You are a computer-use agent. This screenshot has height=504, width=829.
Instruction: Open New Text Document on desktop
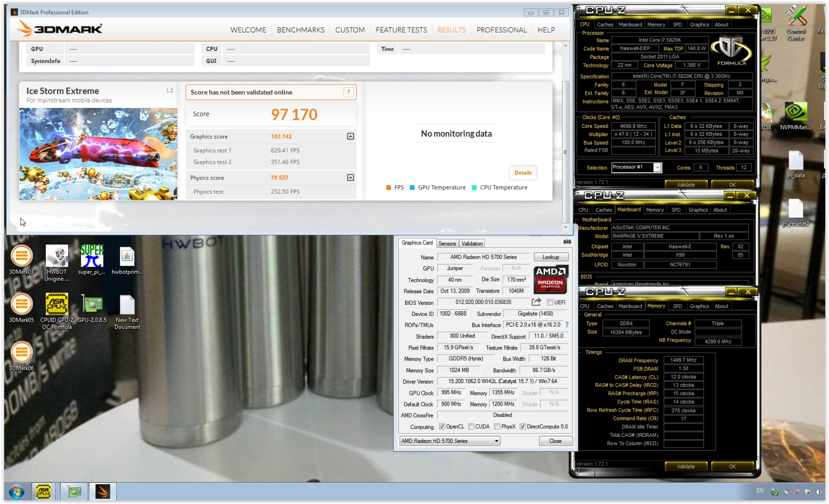click(x=127, y=311)
